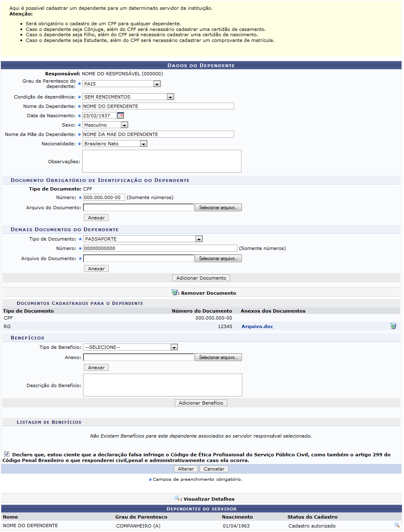The height and width of the screenshot is (532, 404).
Task: Click Anexar button under CPF document
Action: click(x=96, y=218)
